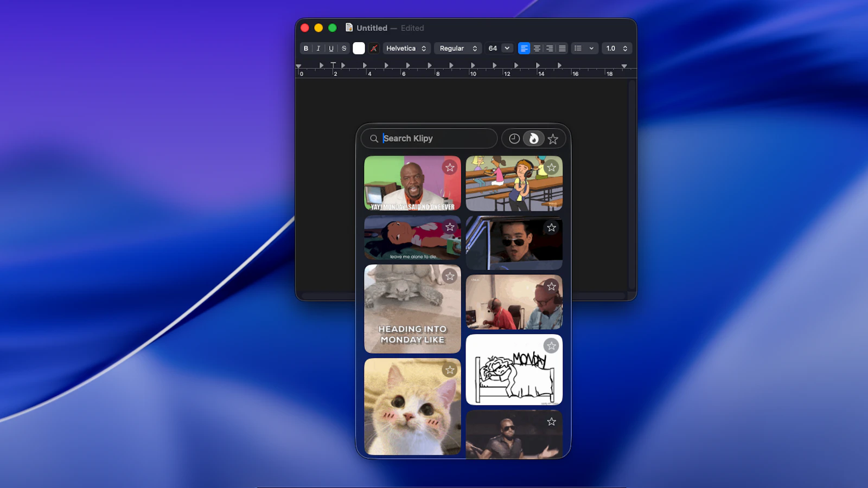Click the first-line indent marker on ruler

333,64
